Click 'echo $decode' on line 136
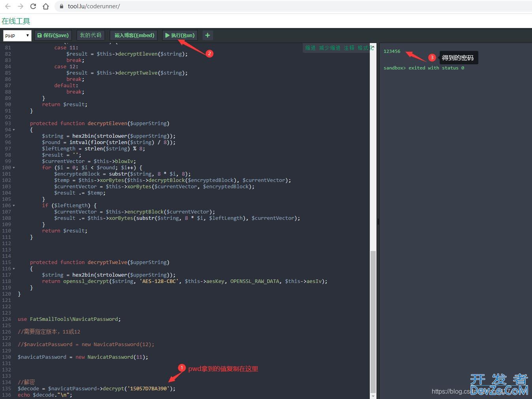 [x=36, y=395]
